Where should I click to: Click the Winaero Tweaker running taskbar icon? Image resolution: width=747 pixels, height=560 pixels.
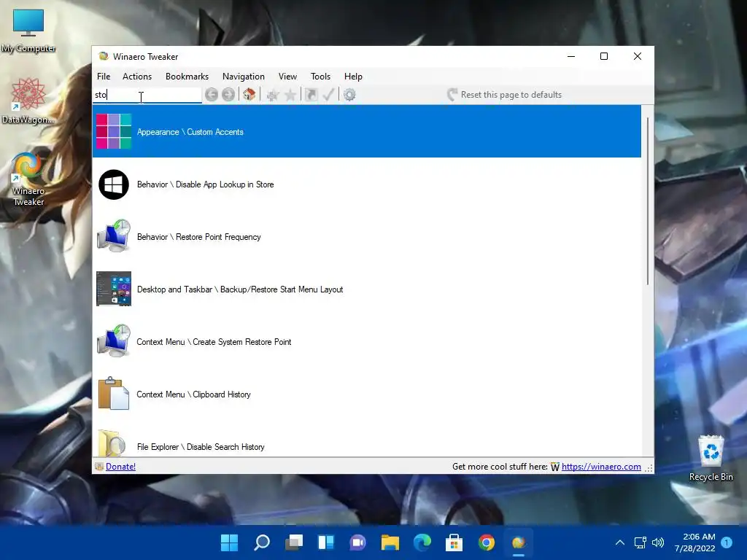pyautogui.click(x=519, y=542)
